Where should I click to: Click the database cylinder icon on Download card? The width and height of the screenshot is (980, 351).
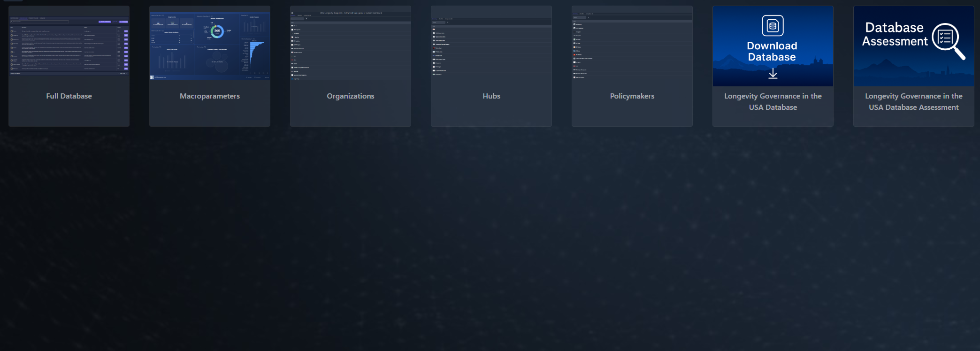pos(773,26)
